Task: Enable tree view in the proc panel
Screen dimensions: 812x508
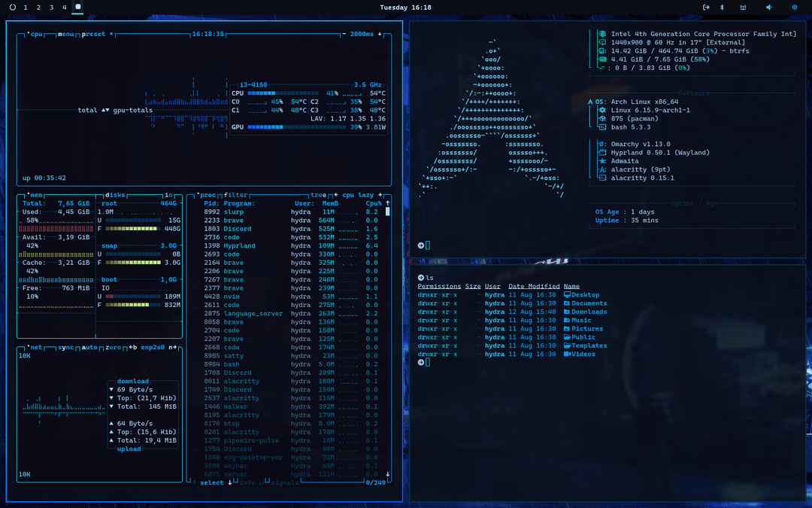Action: pyautogui.click(x=317, y=194)
